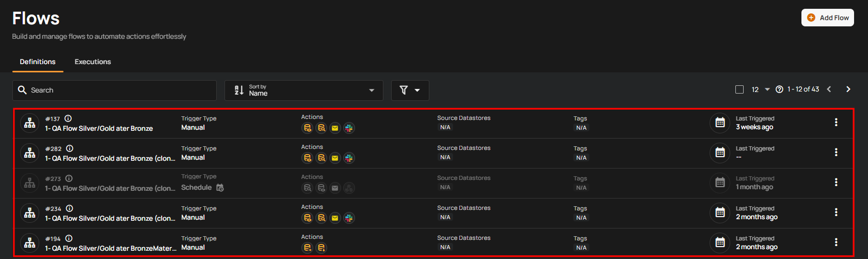
Task: Open the Sort by Name dropdown
Action: 304,90
